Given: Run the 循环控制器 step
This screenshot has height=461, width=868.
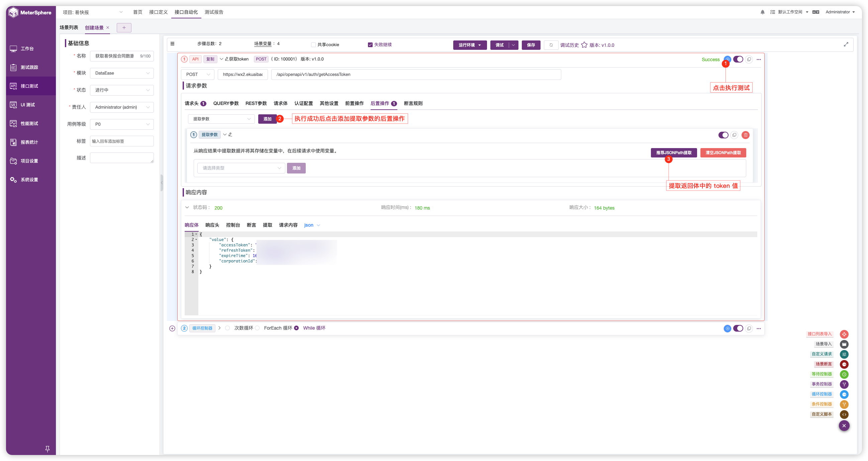Looking at the screenshot, I should tap(727, 328).
